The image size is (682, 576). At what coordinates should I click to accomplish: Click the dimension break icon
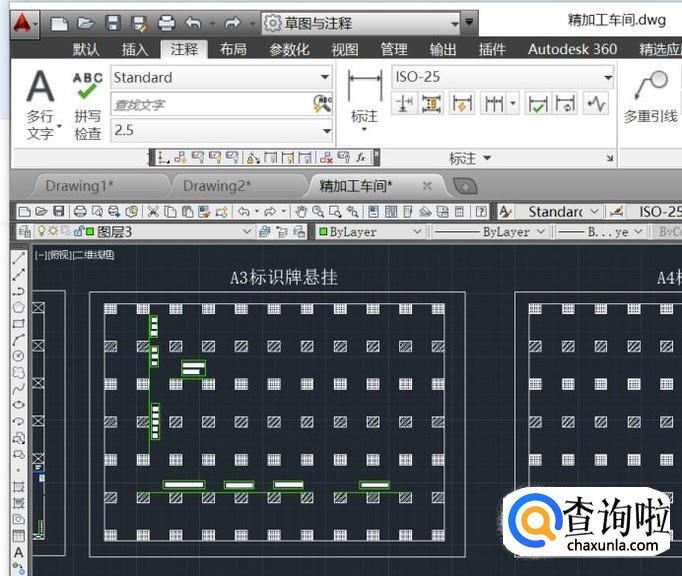coord(404,104)
